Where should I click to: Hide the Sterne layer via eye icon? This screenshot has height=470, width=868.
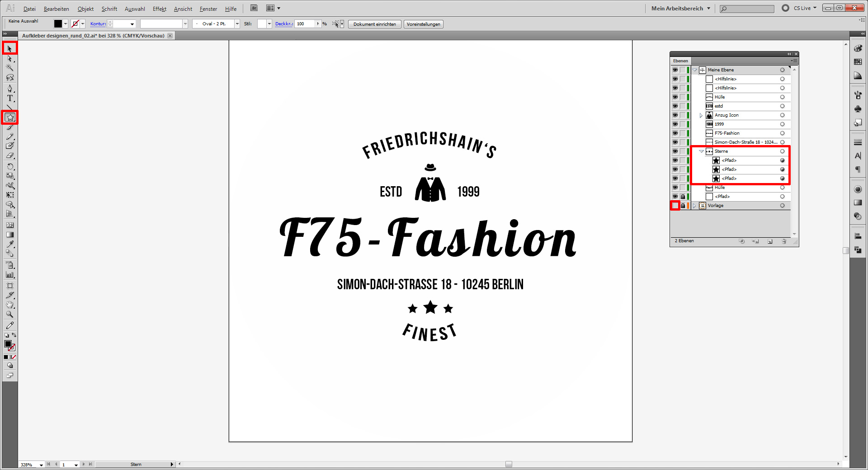tap(675, 151)
